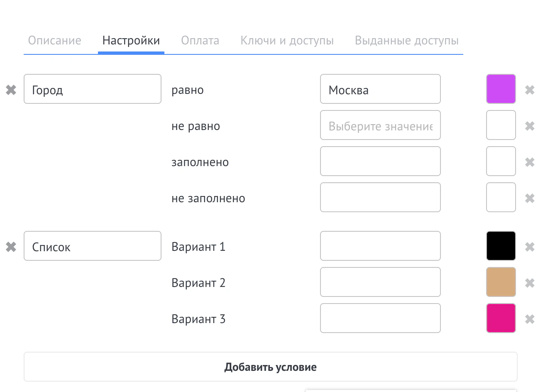Image resolution: width=538 pixels, height=392 pixels.
Task: Open the Выданные доступы tab
Action: 407,41
